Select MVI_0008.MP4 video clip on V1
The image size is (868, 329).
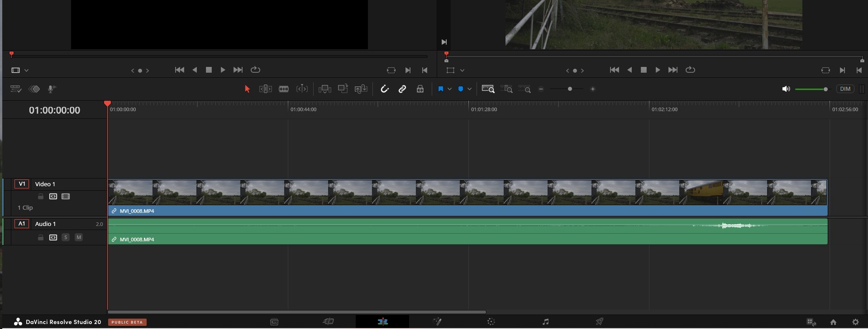[x=467, y=197]
